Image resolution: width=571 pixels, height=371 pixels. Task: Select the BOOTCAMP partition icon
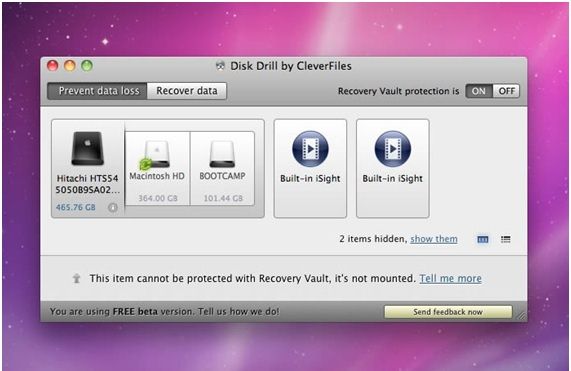pyautogui.click(x=222, y=154)
